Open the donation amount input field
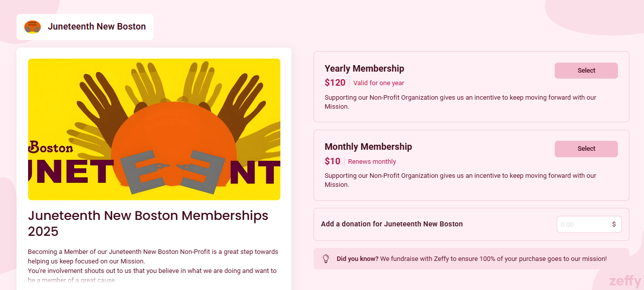 pos(582,224)
